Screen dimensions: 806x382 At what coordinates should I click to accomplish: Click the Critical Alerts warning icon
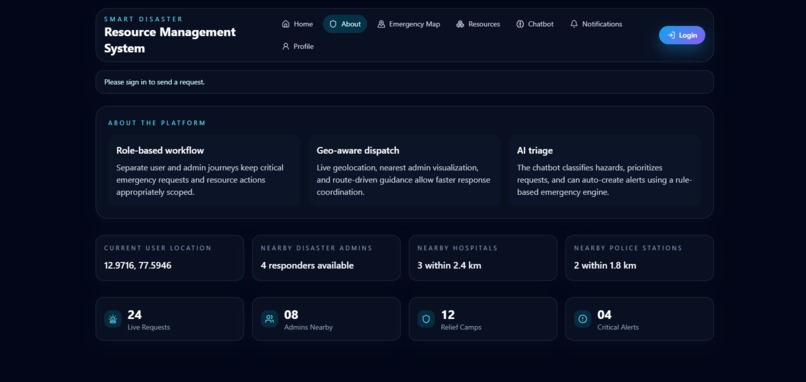pyautogui.click(x=582, y=319)
